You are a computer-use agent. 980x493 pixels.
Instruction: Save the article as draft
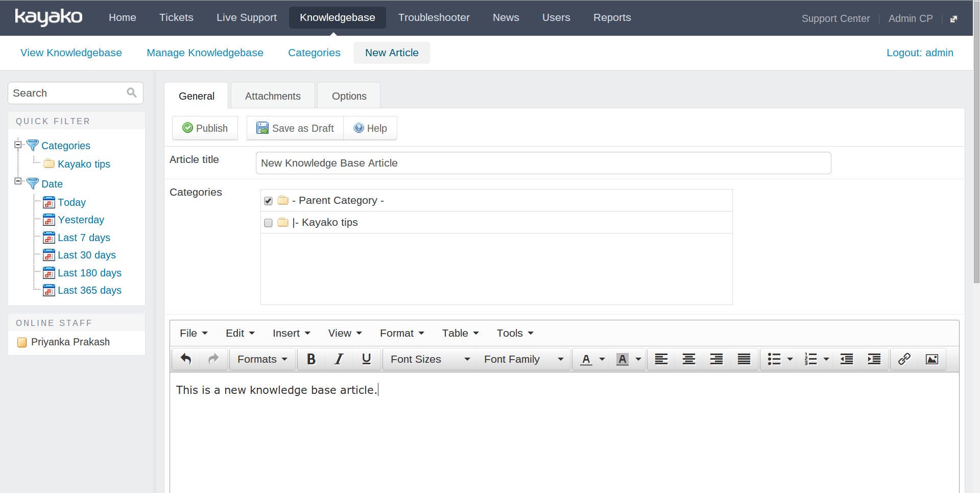pos(295,128)
